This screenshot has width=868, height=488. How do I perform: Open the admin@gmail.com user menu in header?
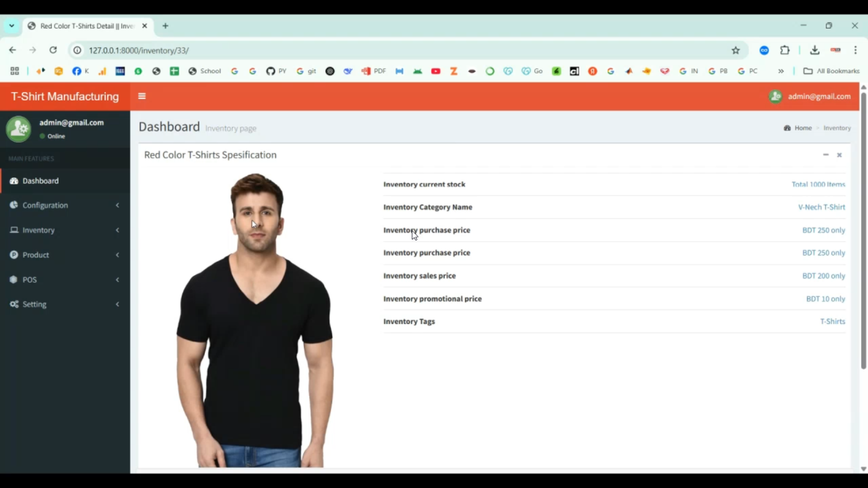[x=810, y=97]
